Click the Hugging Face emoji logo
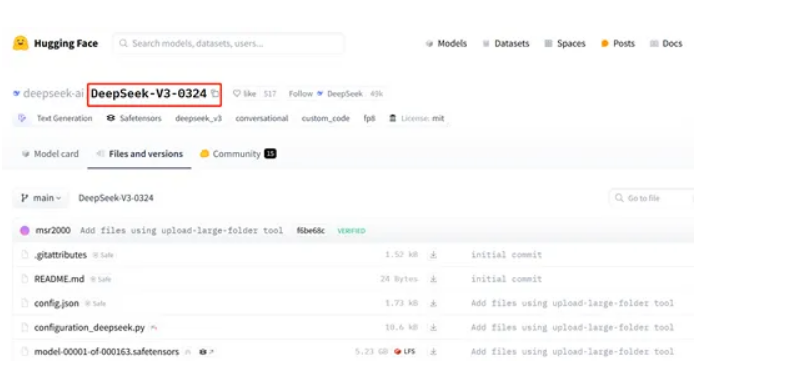This screenshot has height=381, width=786. click(x=21, y=43)
